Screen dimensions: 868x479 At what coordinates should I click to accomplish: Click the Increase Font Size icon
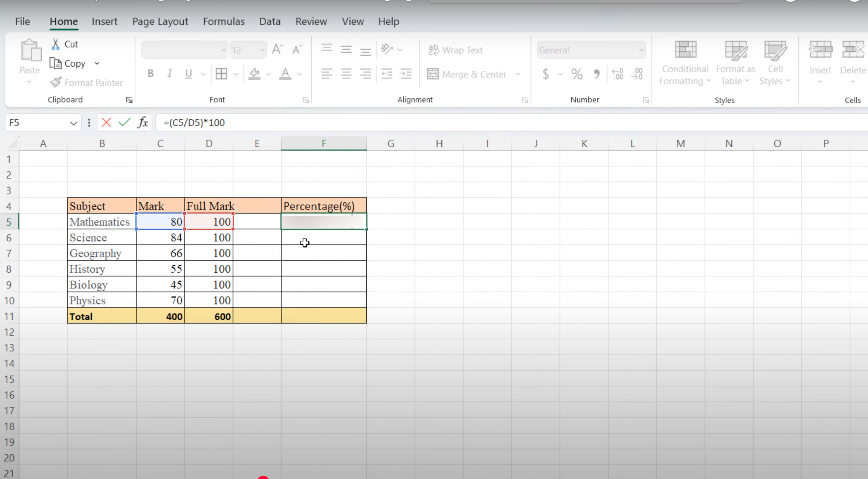click(277, 50)
